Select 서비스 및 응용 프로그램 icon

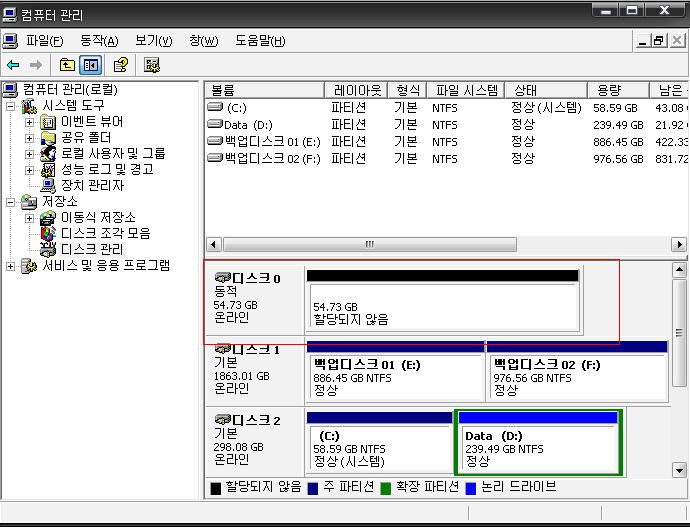click(x=29, y=266)
